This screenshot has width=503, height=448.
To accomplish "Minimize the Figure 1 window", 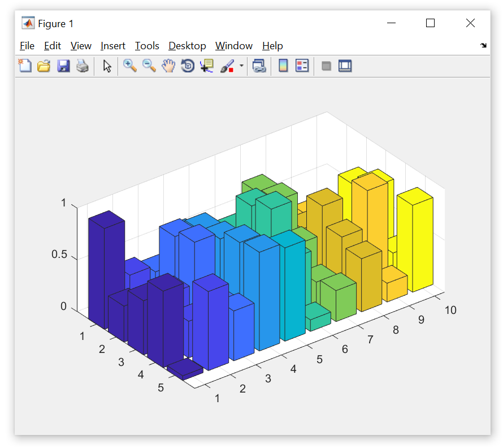I will 391,23.
